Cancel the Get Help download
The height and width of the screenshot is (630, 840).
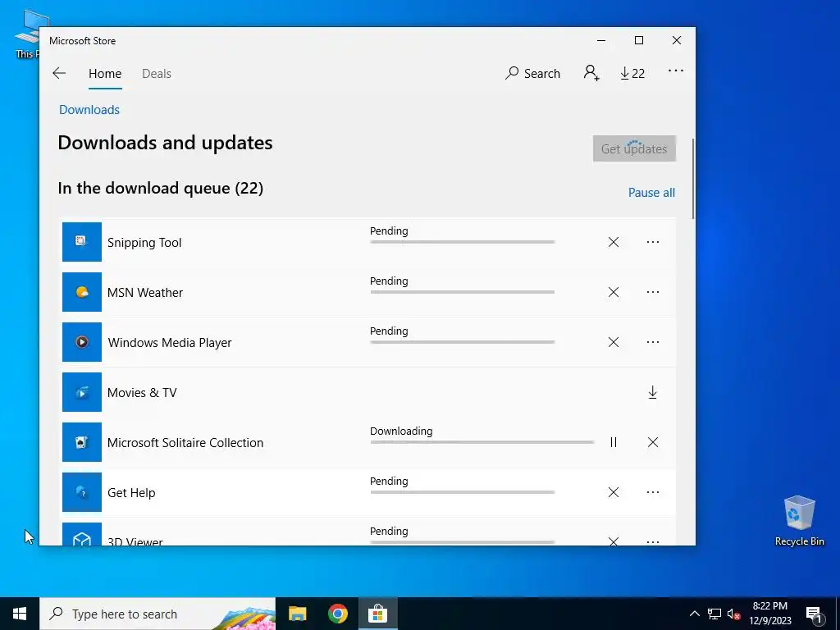click(x=614, y=492)
